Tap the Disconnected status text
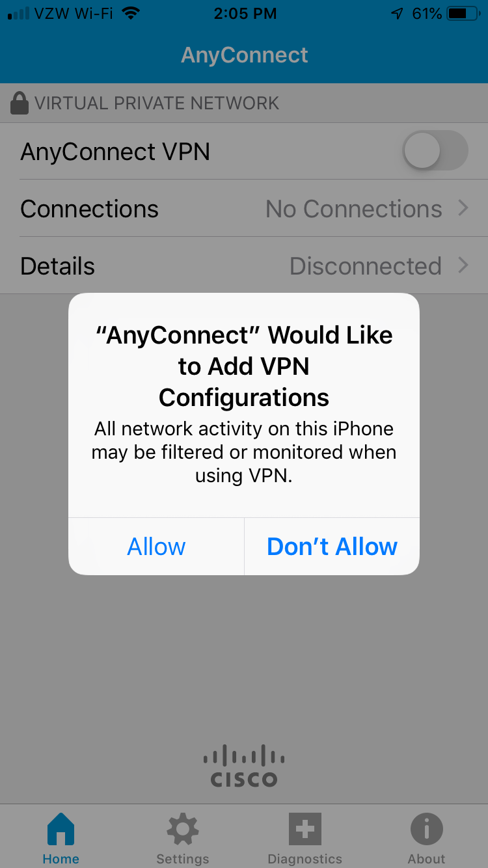Image resolution: width=488 pixels, height=868 pixels. (366, 266)
